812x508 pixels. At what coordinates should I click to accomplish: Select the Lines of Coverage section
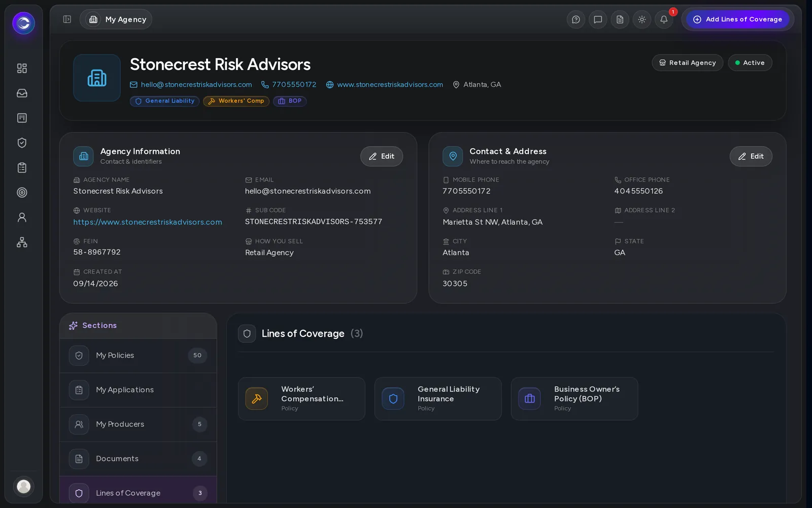tap(138, 491)
